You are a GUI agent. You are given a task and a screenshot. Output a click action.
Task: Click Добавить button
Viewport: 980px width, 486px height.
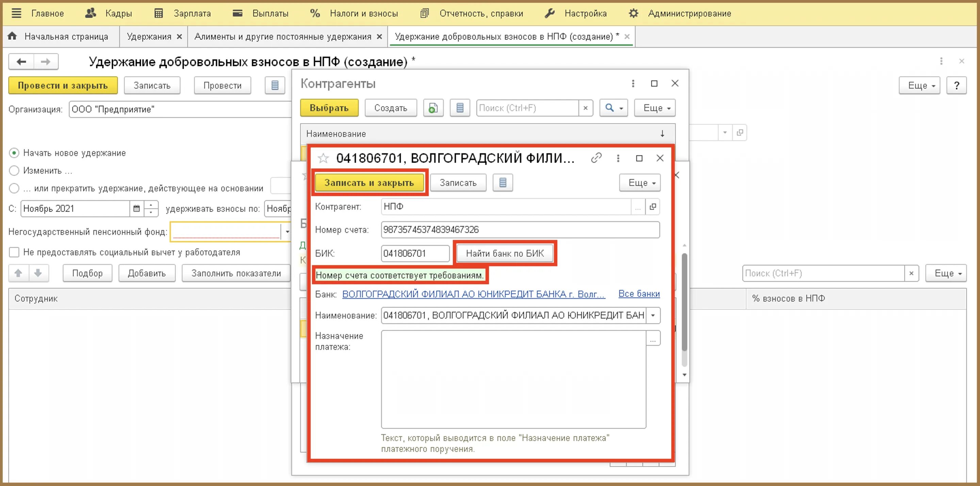pyautogui.click(x=147, y=273)
